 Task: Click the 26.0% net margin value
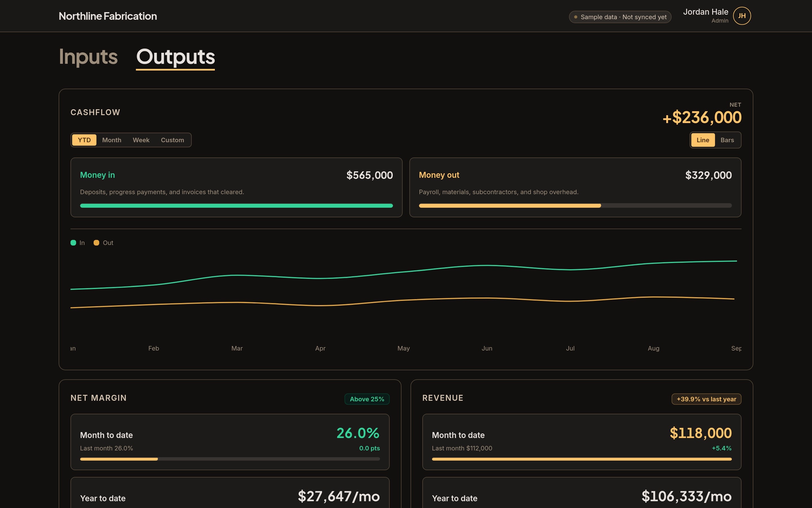click(x=358, y=433)
